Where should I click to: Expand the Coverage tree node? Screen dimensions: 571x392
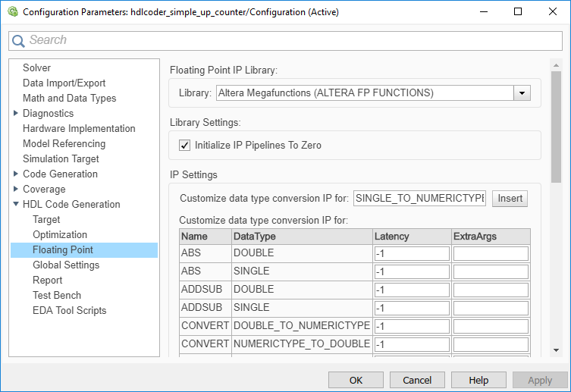[x=16, y=189]
